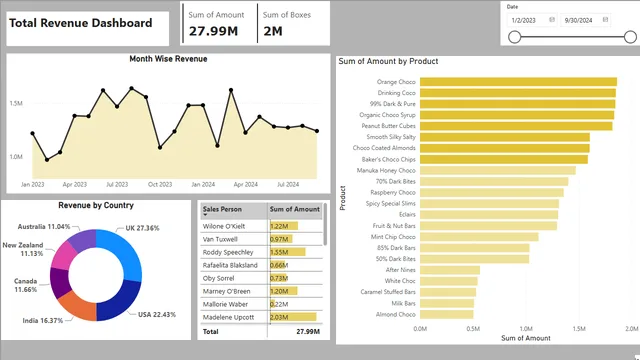This screenshot has width=640, height=360.
Task: Select the Australia donut slice
Action: point(84,240)
